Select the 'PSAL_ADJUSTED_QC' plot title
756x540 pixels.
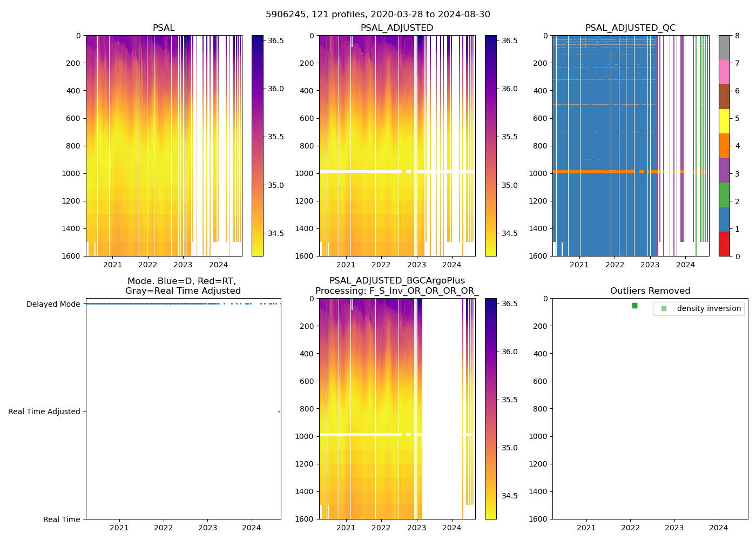630,28
